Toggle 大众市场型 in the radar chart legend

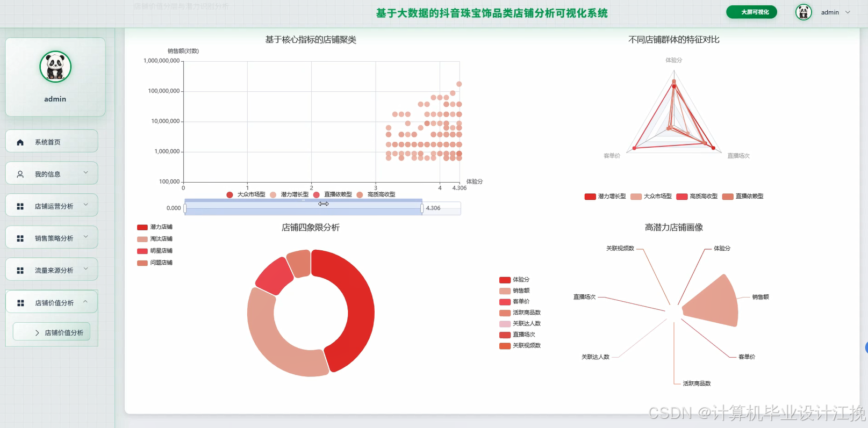[x=651, y=197]
